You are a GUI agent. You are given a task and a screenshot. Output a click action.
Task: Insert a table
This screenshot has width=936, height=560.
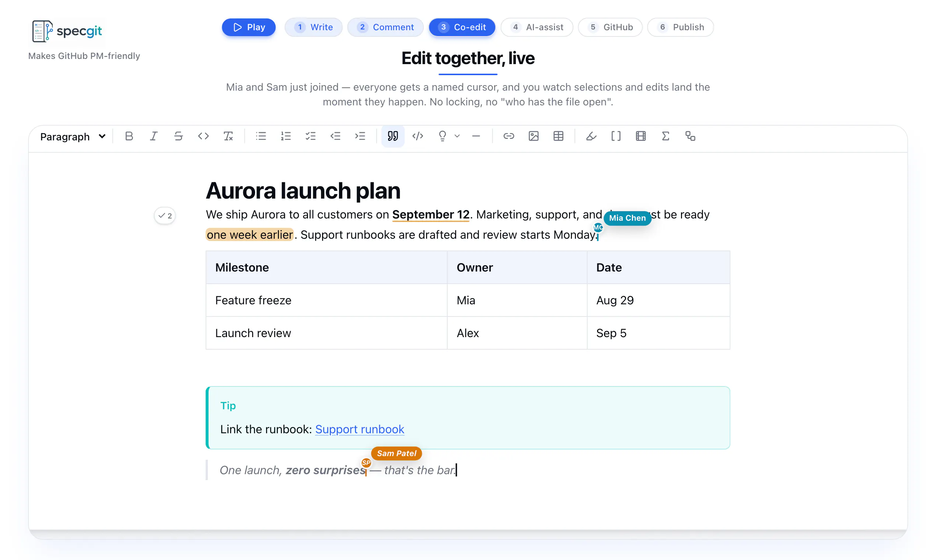click(x=559, y=136)
